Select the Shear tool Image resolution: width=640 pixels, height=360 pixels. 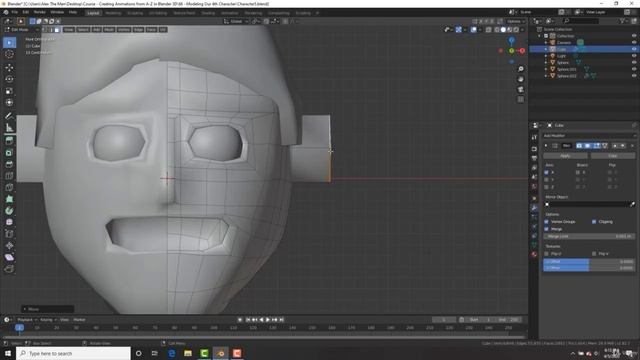9,257
